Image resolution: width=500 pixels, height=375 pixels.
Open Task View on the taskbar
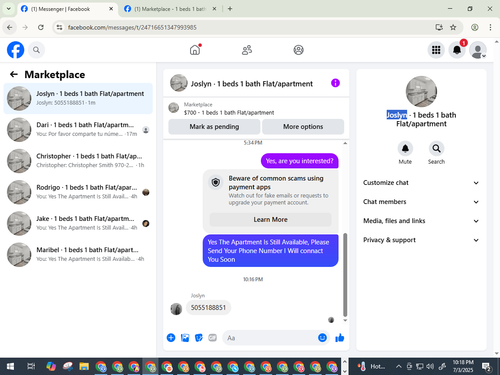pyautogui.click(x=31, y=367)
